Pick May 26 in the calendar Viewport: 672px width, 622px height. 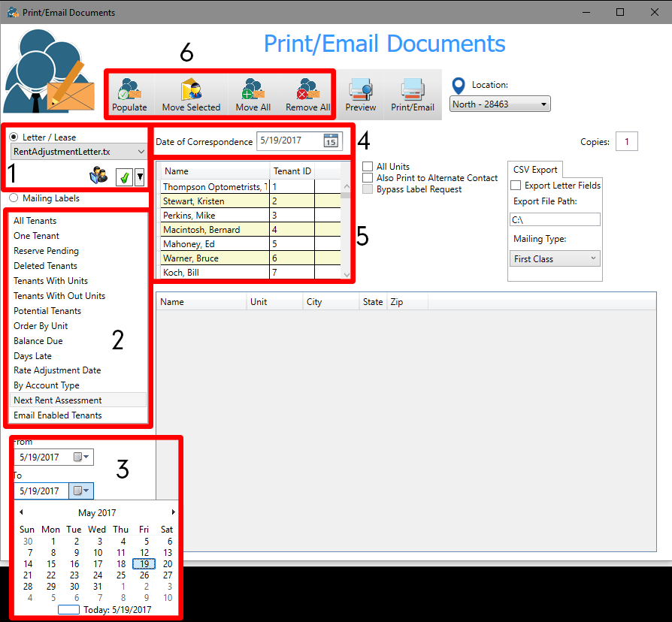click(x=144, y=575)
